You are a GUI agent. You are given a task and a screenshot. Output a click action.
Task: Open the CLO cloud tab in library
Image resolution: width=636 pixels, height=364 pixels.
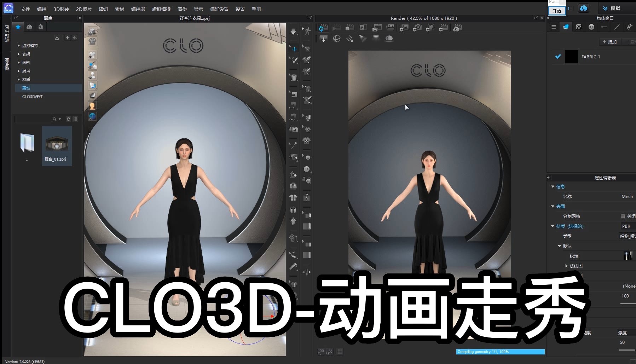click(x=29, y=27)
